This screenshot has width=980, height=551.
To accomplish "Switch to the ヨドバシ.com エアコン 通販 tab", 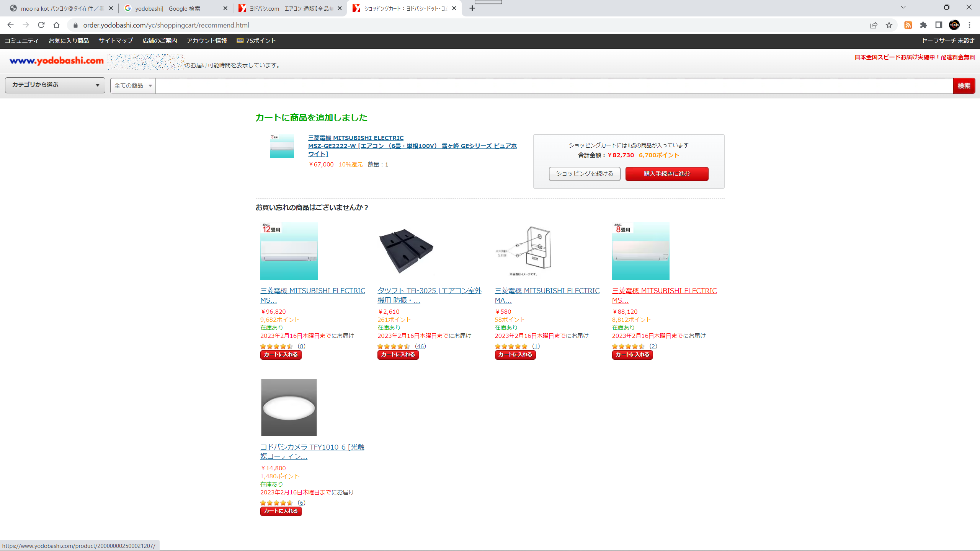I will pos(290,8).
